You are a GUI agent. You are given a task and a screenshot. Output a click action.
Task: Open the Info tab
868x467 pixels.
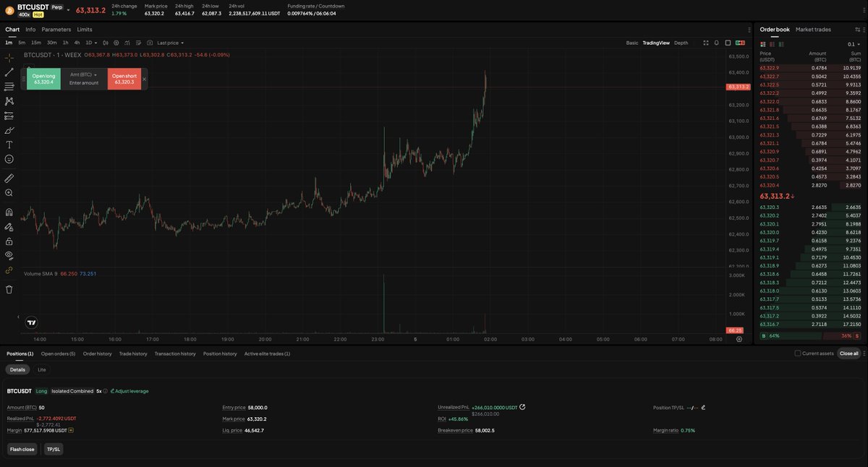pos(30,30)
